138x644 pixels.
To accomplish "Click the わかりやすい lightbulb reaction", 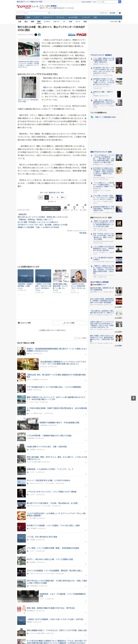I will point(74,208).
